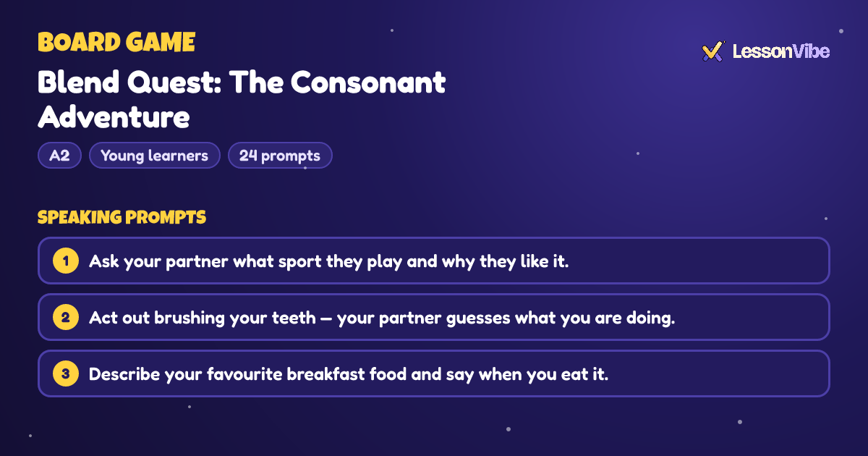Click the number 1 circle icon
Screen dimensions: 868x456
pyautogui.click(x=65, y=261)
